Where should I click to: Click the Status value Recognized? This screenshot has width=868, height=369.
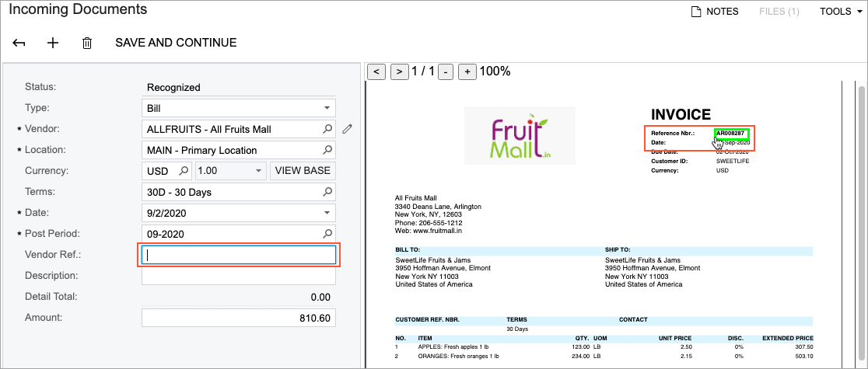click(173, 88)
